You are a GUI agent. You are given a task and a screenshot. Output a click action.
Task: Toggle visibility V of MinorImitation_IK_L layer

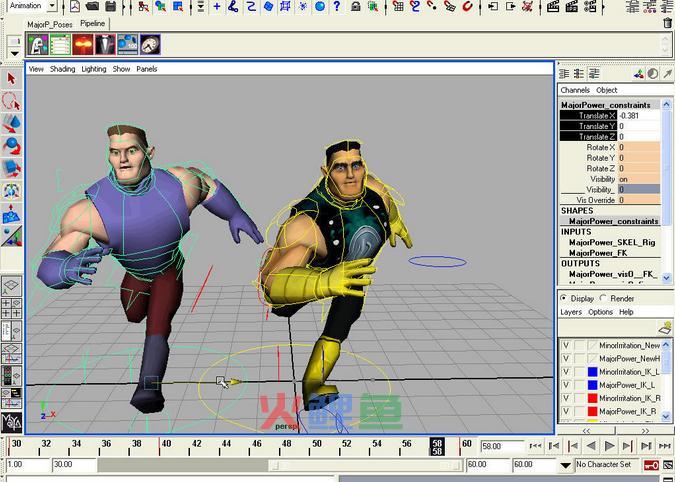[x=566, y=372]
